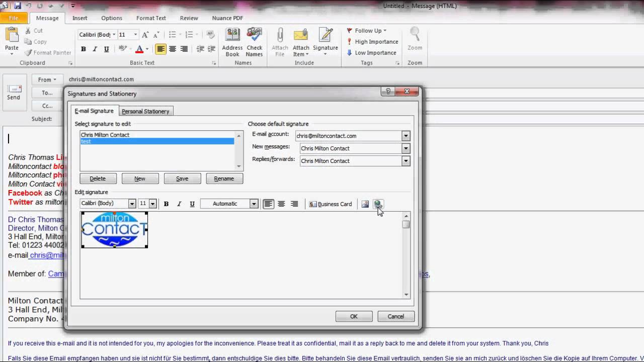Switch to the Personal Stationery tab
Viewport: 644px width, 362px height.
tap(145, 111)
